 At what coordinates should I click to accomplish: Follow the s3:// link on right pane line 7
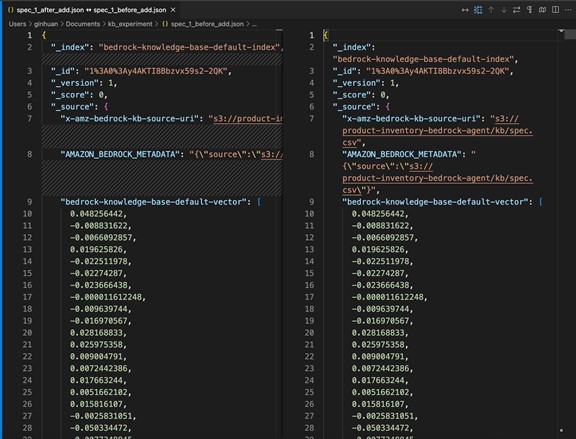[507, 119]
